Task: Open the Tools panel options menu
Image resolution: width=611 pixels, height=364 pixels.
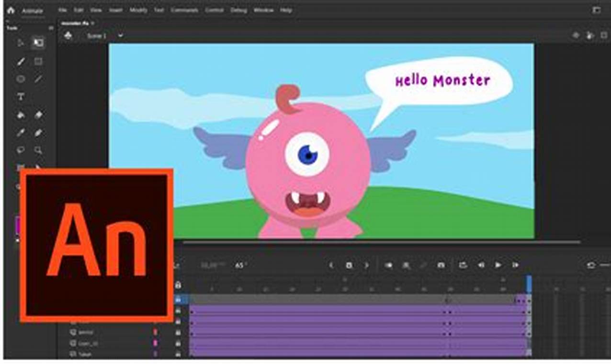Action: tap(51, 28)
